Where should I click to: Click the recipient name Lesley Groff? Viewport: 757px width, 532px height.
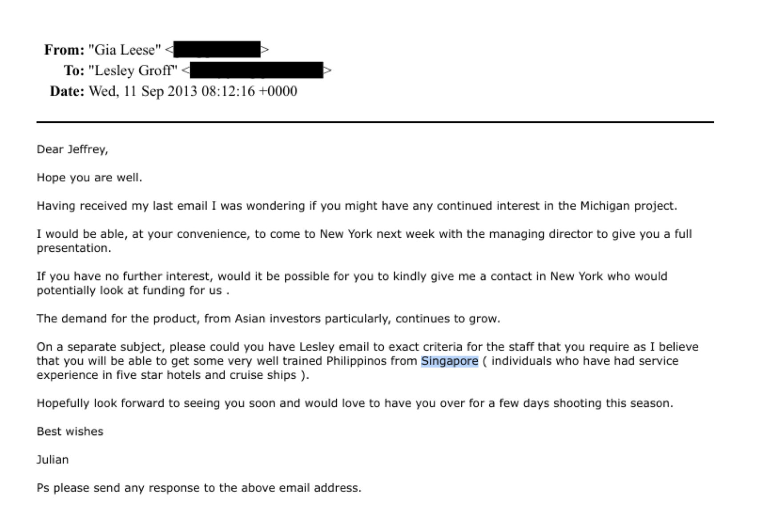tap(133, 71)
